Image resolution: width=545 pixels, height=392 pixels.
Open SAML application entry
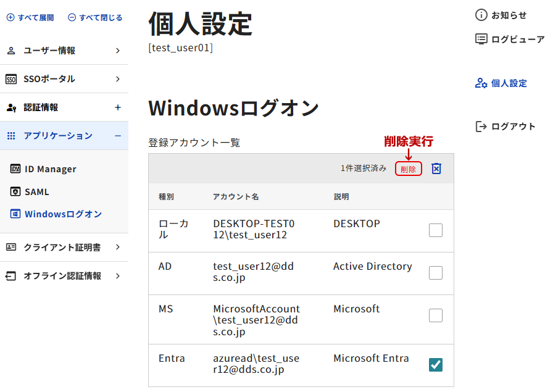pyautogui.click(x=36, y=192)
